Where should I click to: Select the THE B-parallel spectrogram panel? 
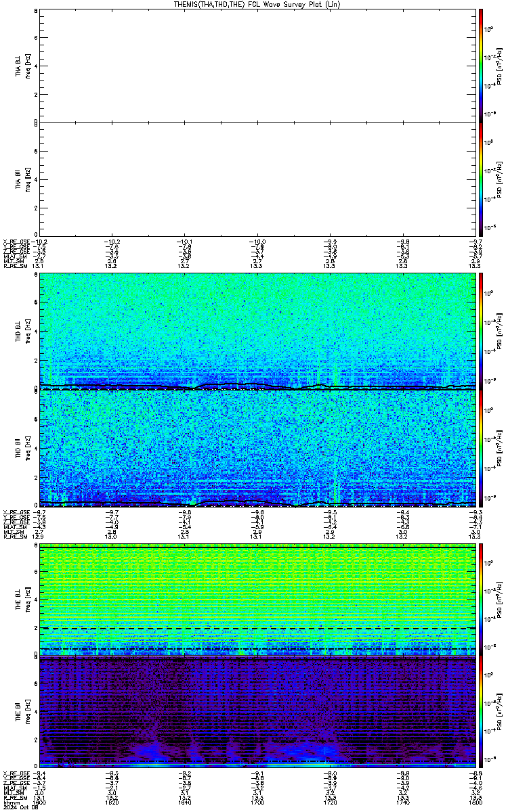click(257, 712)
